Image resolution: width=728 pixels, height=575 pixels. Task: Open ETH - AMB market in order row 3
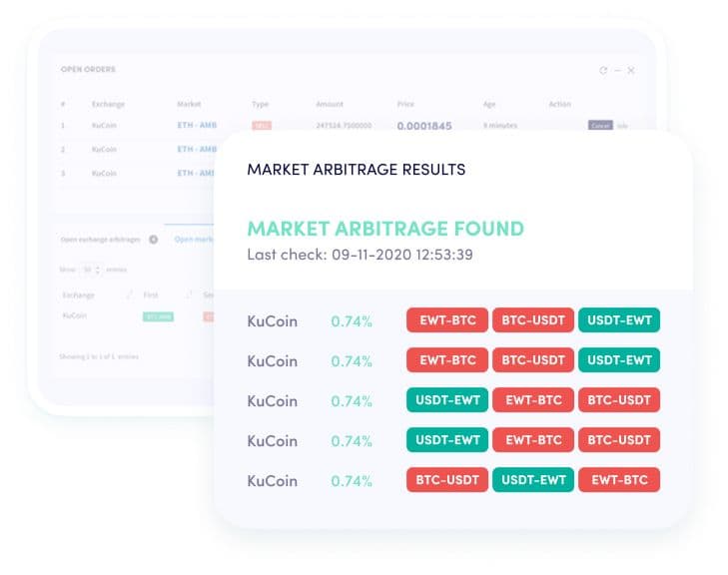[196, 173]
